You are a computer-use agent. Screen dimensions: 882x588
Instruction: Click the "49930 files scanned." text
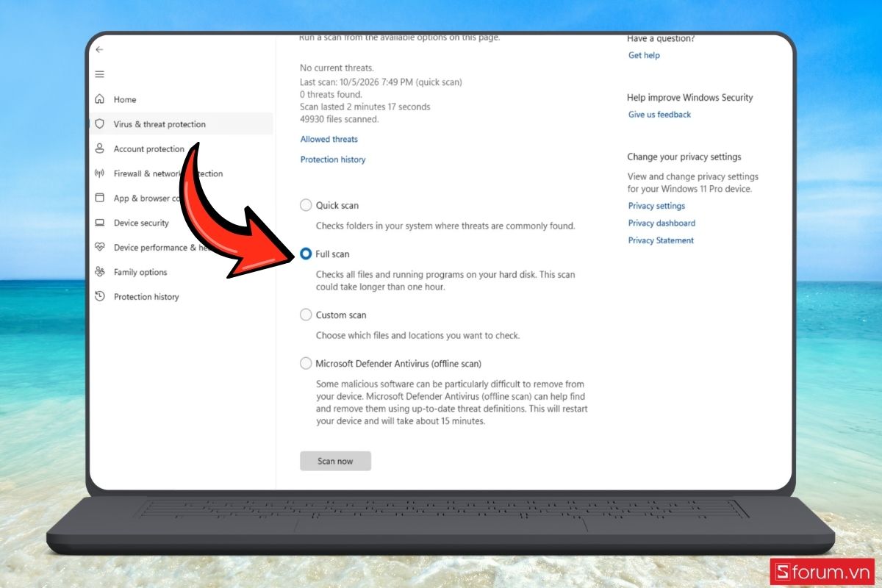340,119
